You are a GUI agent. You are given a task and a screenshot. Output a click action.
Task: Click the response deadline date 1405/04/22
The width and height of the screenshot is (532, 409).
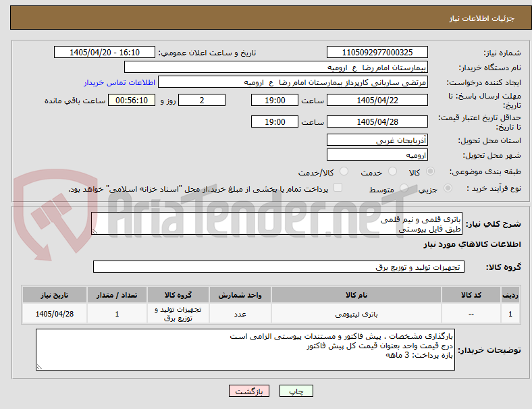coord(377,100)
